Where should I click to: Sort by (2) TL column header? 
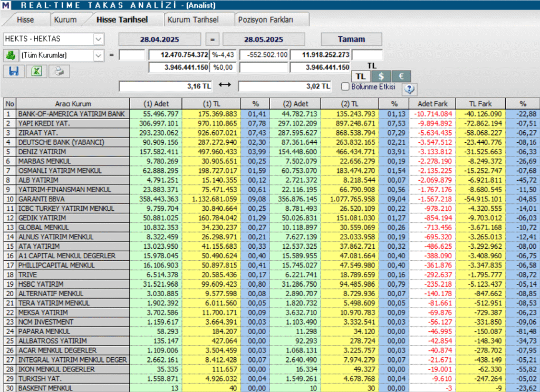point(350,104)
